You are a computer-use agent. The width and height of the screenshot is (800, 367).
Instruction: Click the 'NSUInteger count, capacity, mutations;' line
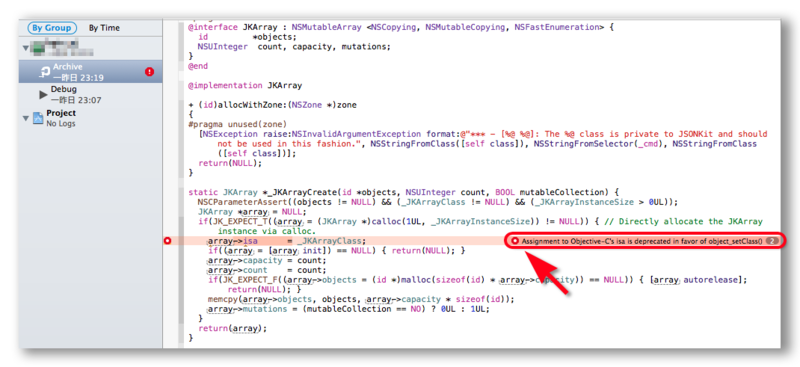click(294, 46)
